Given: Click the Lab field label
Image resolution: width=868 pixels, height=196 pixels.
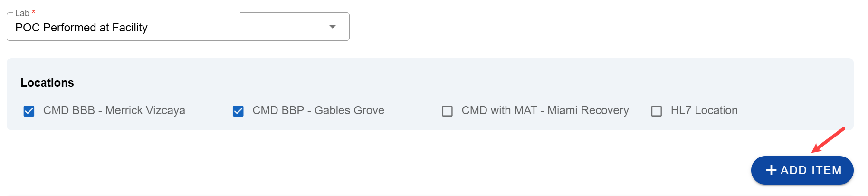Looking at the screenshot, I should pos(22,13).
